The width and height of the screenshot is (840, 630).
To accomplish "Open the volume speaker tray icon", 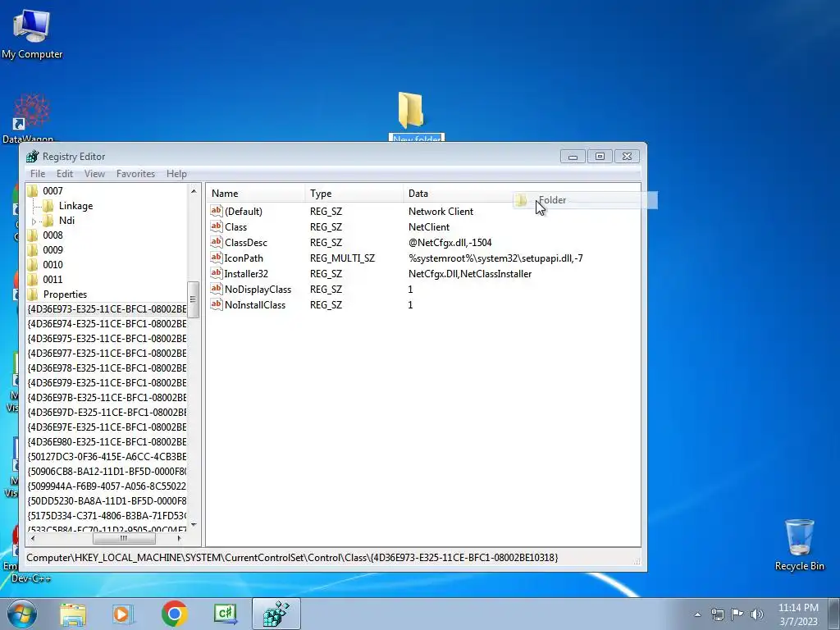I will [x=757, y=614].
